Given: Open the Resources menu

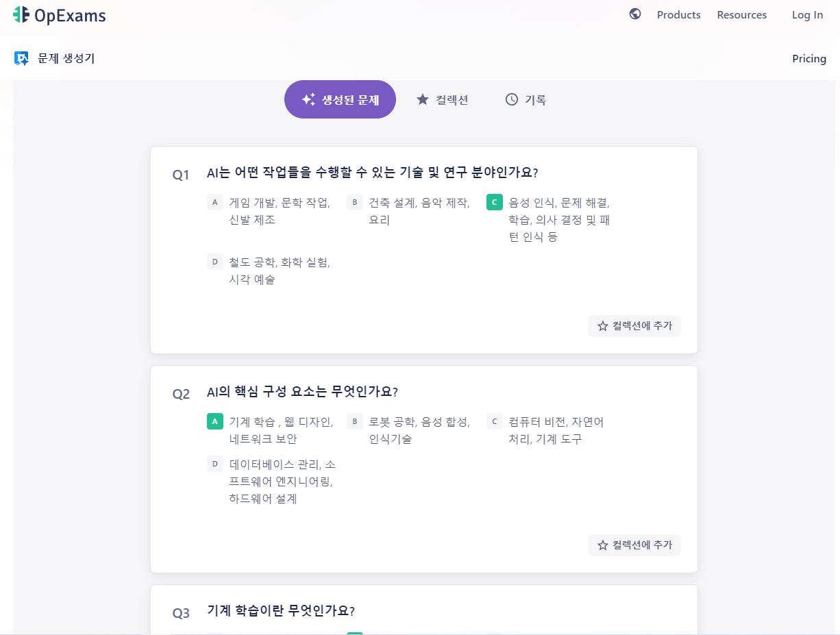Looking at the screenshot, I should tap(742, 14).
